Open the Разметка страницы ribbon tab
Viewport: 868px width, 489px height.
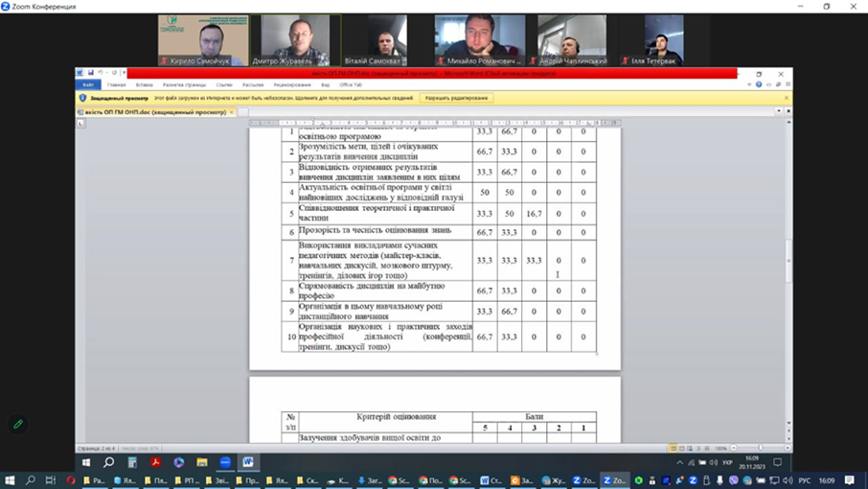pos(184,84)
